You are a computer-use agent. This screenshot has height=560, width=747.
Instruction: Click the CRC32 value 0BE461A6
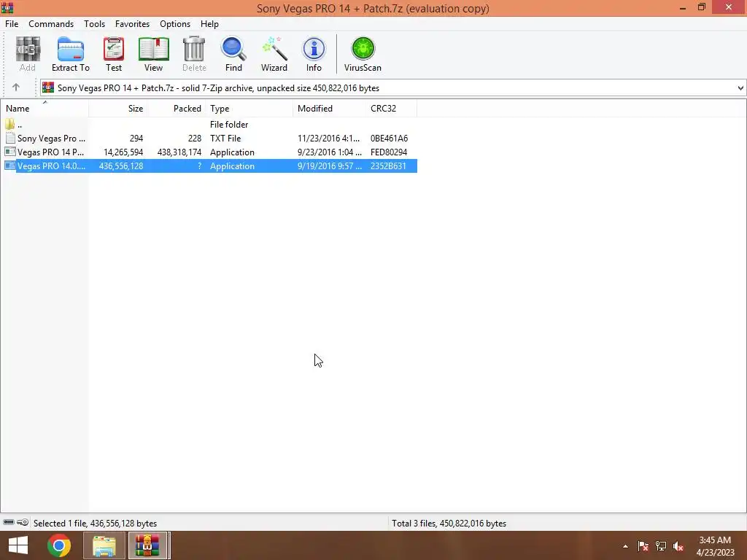390,139
